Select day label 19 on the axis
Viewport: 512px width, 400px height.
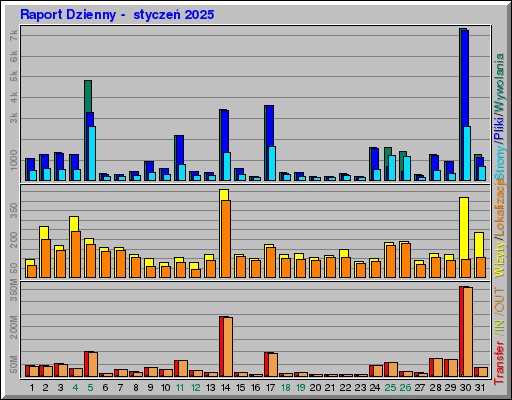pyautogui.click(x=300, y=388)
